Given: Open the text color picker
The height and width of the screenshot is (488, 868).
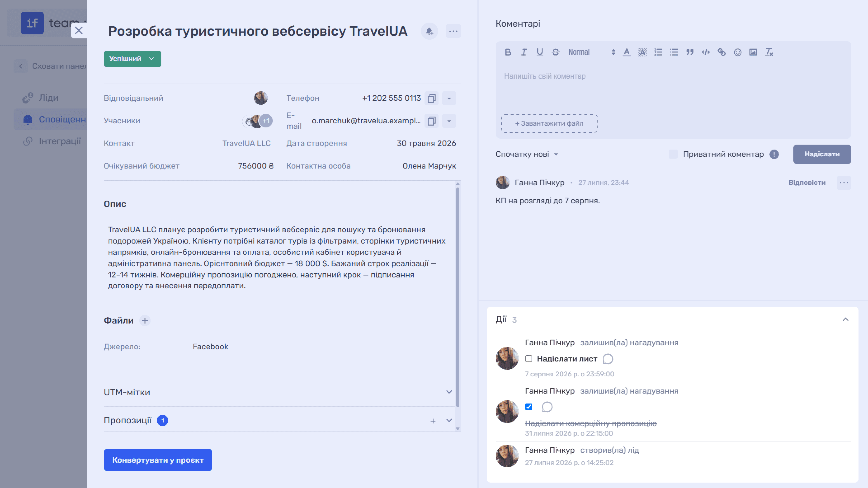Looking at the screenshot, I should pos(626,52).
